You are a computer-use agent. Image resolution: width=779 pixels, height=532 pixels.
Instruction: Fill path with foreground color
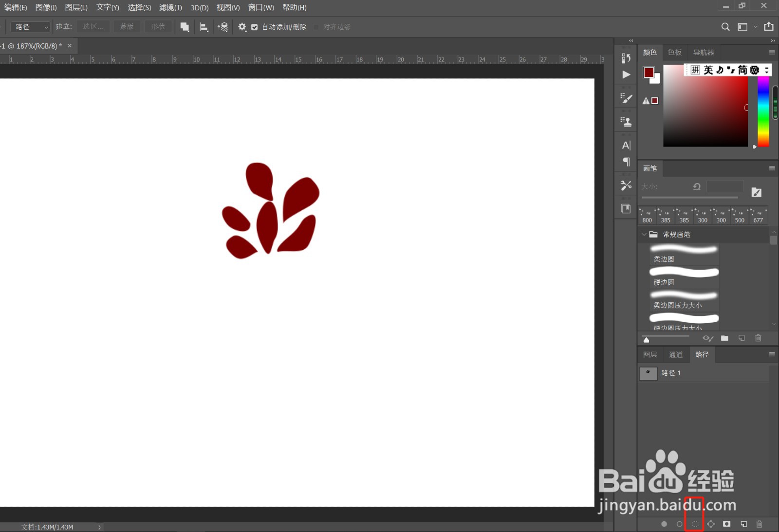[664, 524]
